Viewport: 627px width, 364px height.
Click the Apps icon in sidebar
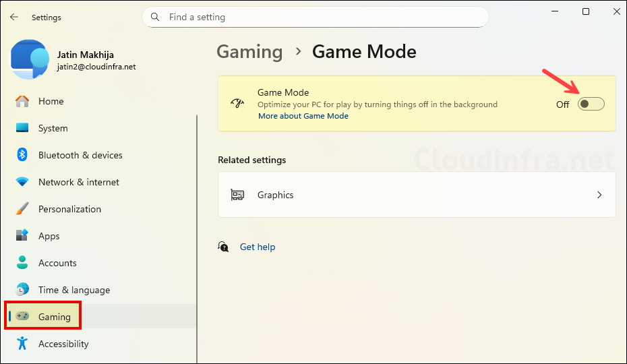[22, 235]
